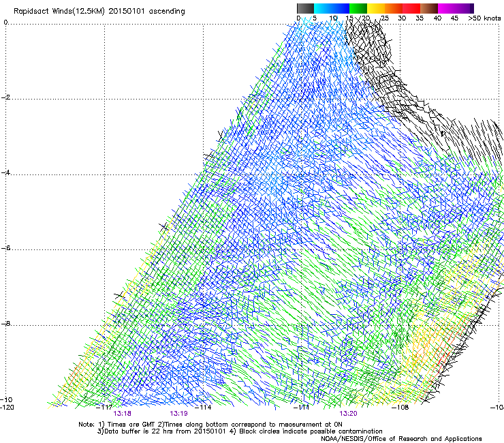Click the longitude label -114
The image size is (504, 443).
(x=203, y=408)
